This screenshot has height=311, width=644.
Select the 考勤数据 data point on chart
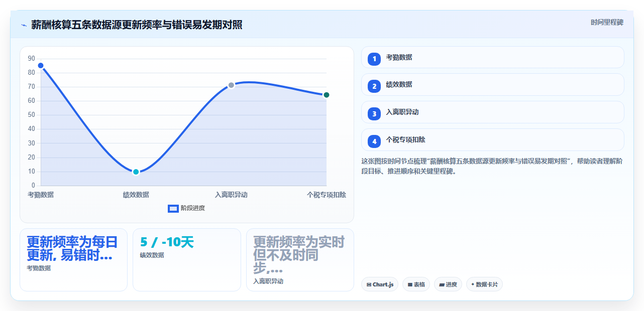pos(41,66)
